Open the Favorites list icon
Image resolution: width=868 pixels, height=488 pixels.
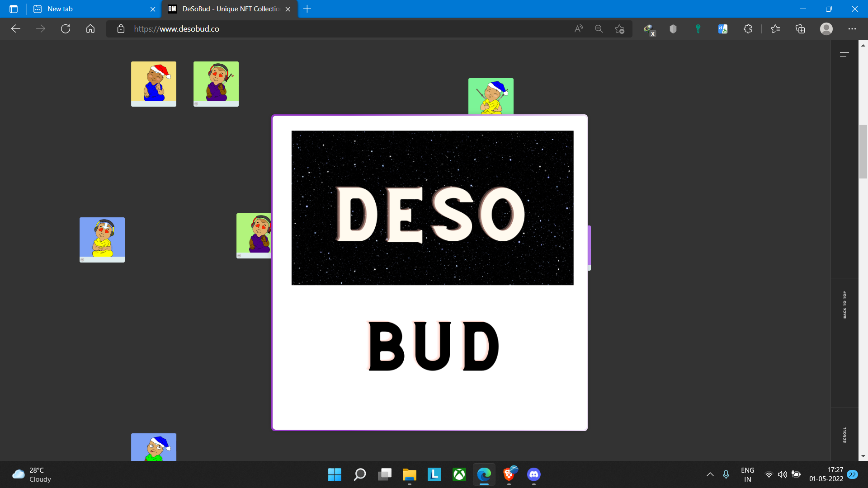click(775, 29)
